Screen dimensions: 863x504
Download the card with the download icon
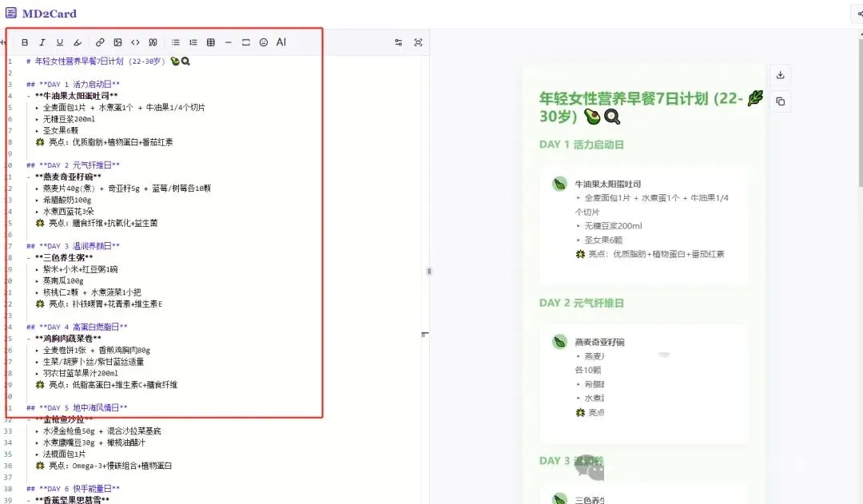781,75
